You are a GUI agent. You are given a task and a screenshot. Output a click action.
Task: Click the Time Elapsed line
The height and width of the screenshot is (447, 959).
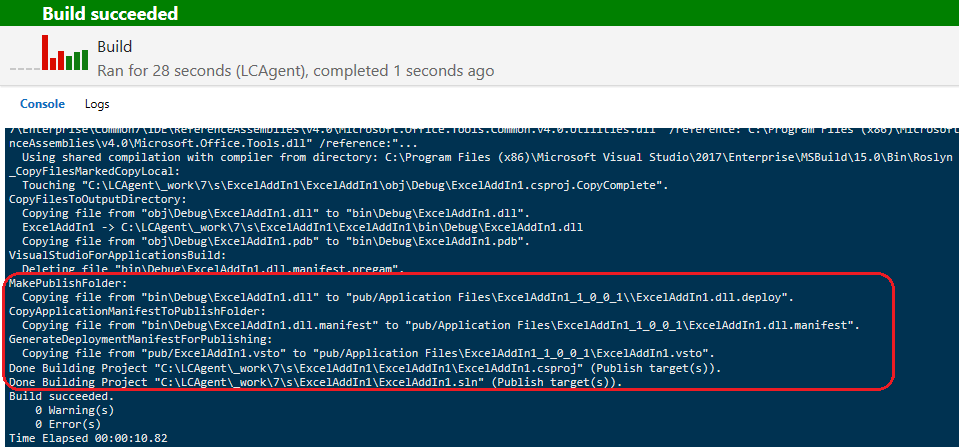pos(88,438)
